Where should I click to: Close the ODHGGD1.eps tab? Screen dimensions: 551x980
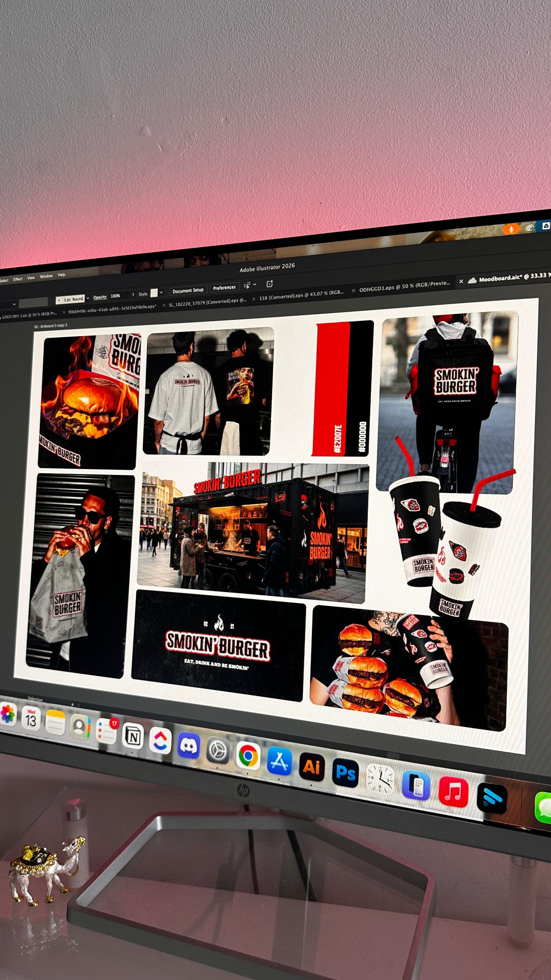point(353,291)
